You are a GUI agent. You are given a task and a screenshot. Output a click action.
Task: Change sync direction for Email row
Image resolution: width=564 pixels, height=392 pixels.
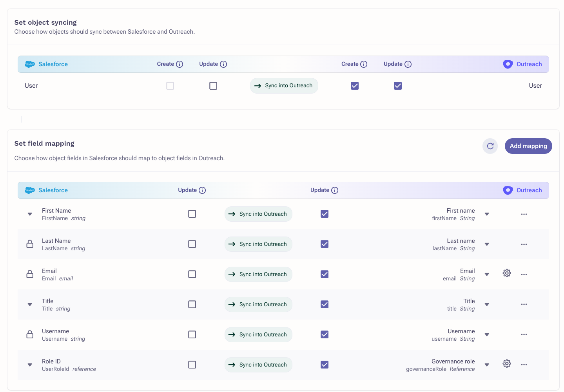pos(258,274)
